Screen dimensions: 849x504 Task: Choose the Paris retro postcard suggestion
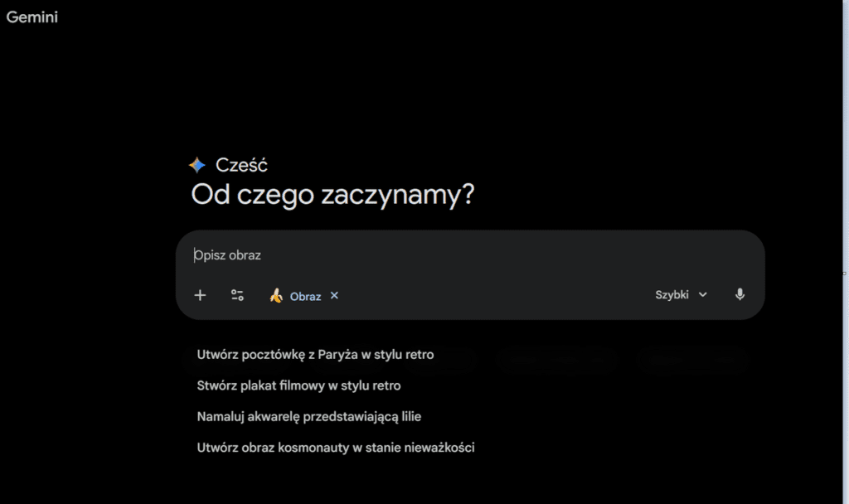click(x=315, y=355)
